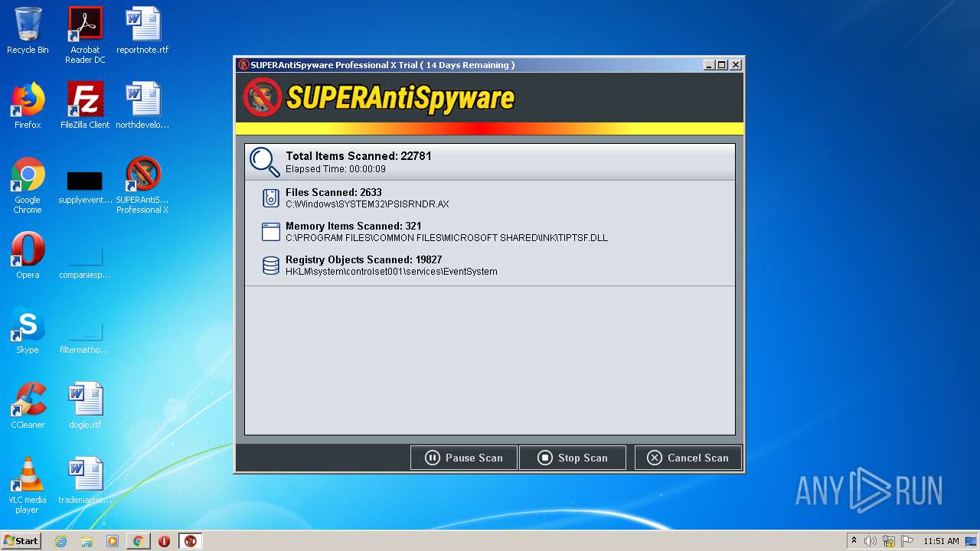Stop the scan in progress
Screen dimensions: 980x551
[572, 458]
